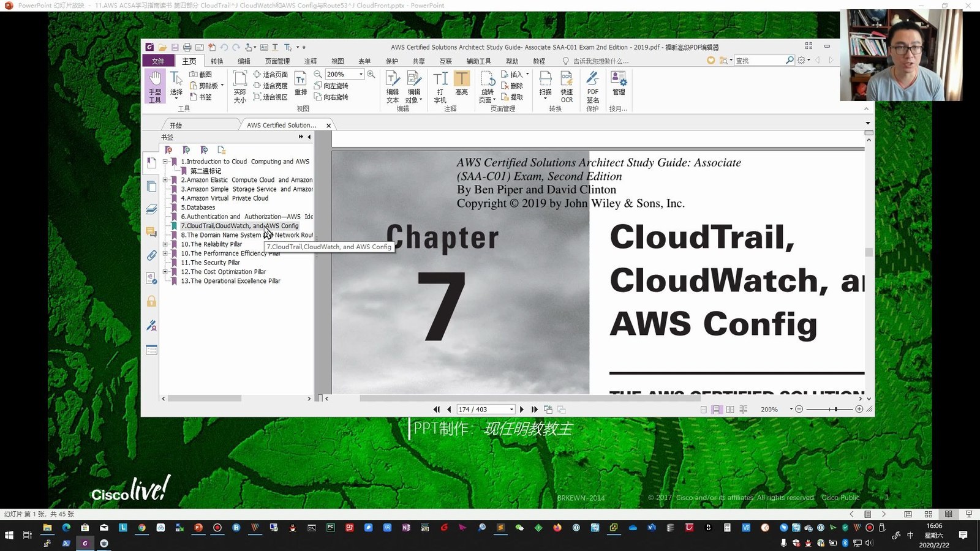This screenshot has height=551, width=980.
Task: Open the Insert (插入) pages dropdown
Action: [x=527, y=74]
